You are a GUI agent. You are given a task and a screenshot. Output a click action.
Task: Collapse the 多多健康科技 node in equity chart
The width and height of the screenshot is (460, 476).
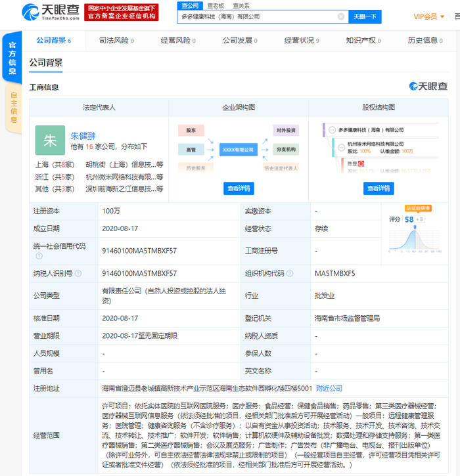[x=332, y=129]
